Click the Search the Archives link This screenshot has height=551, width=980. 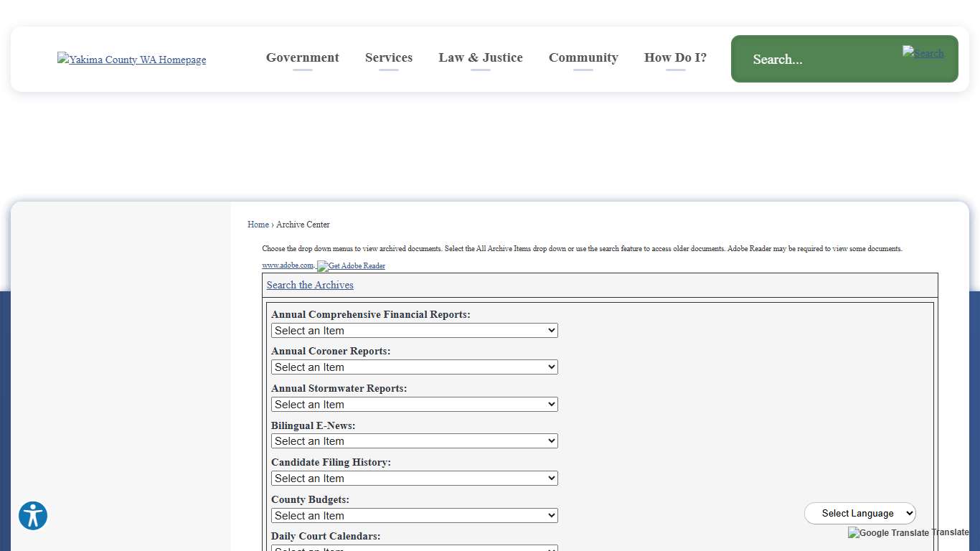310,285
